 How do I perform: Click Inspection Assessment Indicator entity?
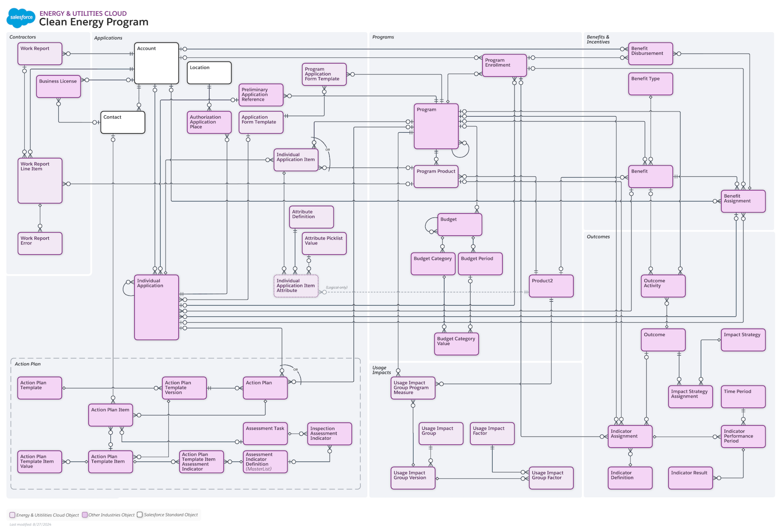330,434
